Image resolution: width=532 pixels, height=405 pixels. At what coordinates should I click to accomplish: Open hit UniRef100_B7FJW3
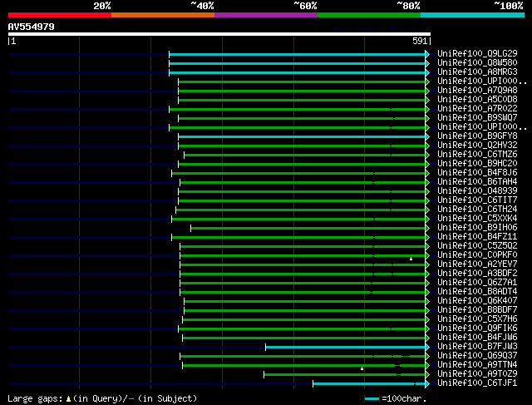[477, 347]
